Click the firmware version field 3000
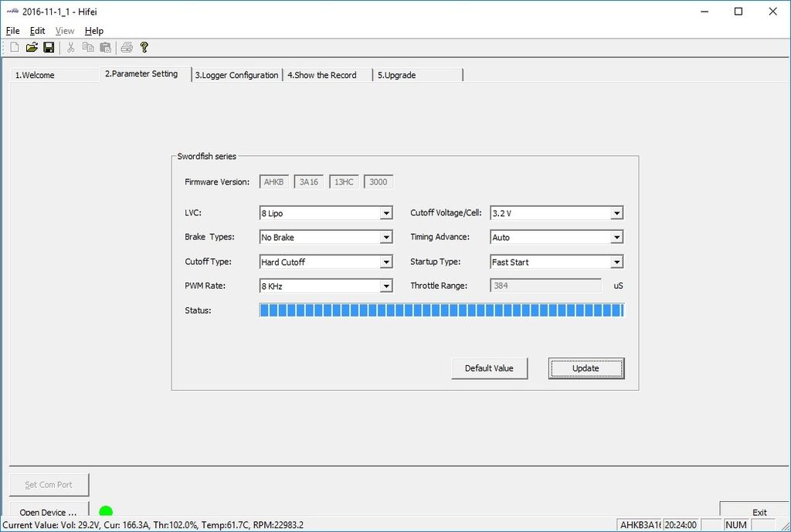791x532 pixels. click(379, 182)
